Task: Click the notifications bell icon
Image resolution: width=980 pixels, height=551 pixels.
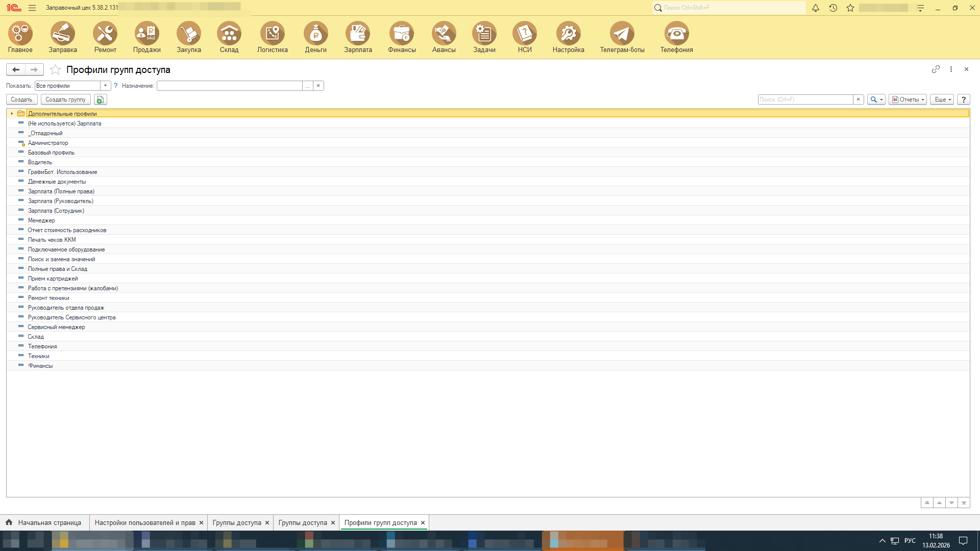Action: 816,8
